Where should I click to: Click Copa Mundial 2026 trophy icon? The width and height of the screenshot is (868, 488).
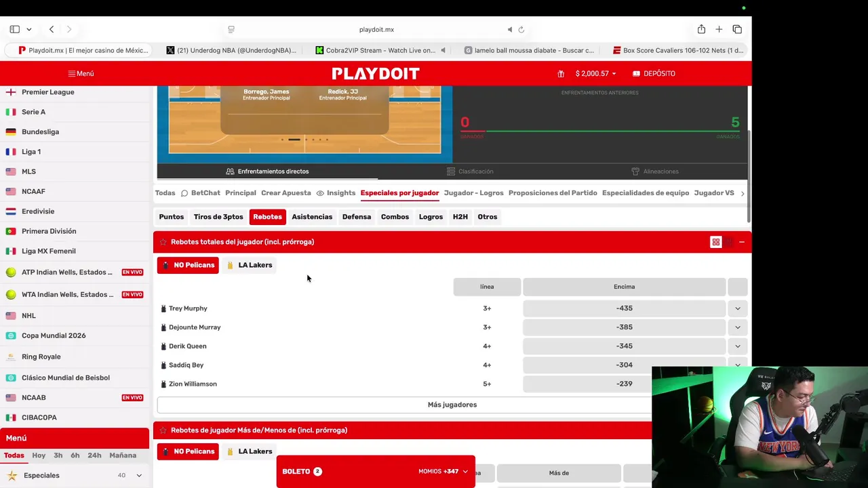(11, 335)
